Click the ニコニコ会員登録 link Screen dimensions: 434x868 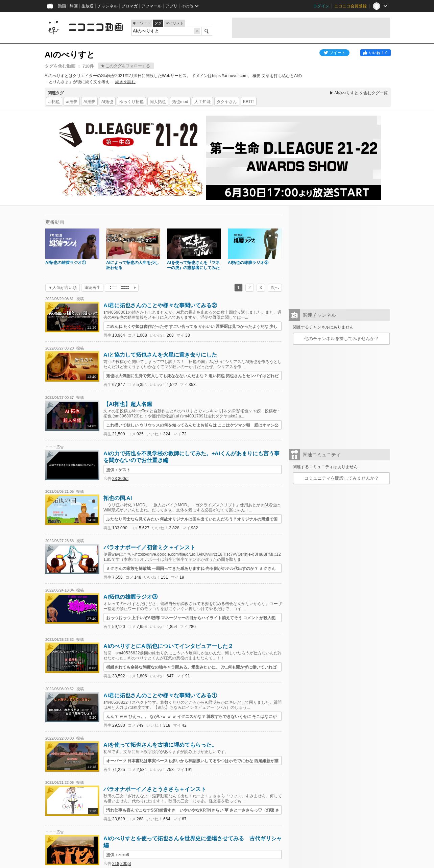point(351,6)
